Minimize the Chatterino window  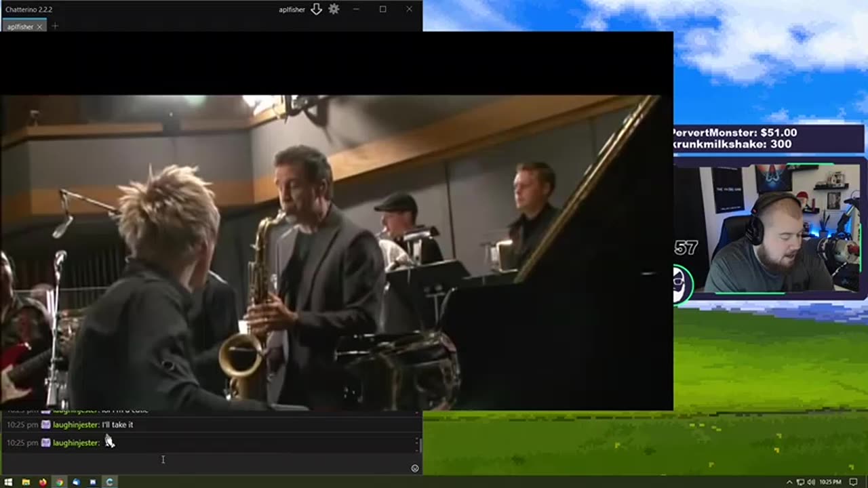(x=356, y=9)
